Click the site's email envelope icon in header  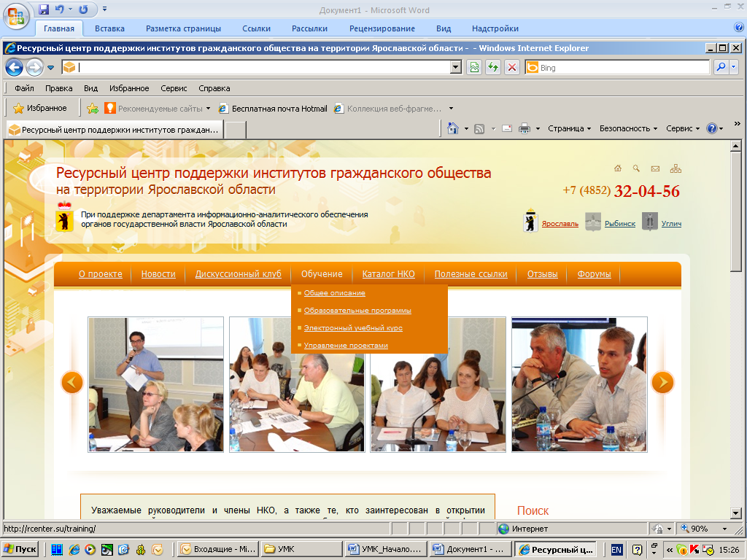pos(656,168)
